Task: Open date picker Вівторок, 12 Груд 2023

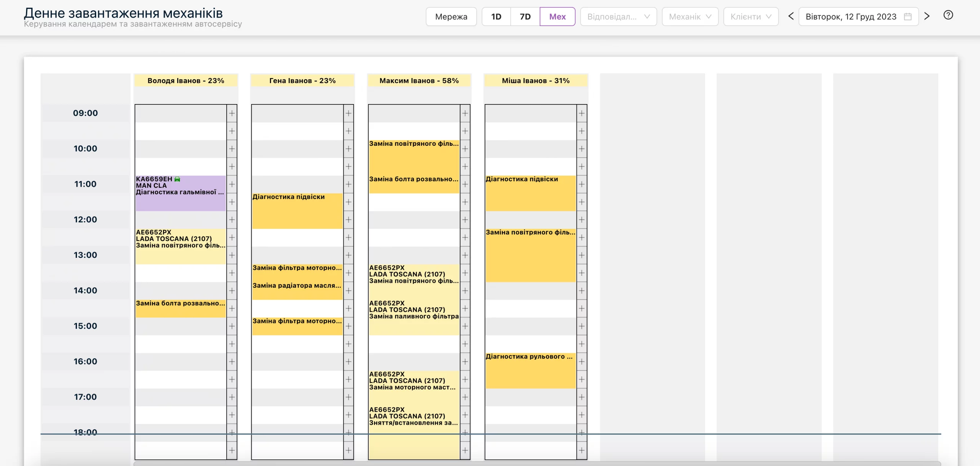Action: tap(858, 16)
